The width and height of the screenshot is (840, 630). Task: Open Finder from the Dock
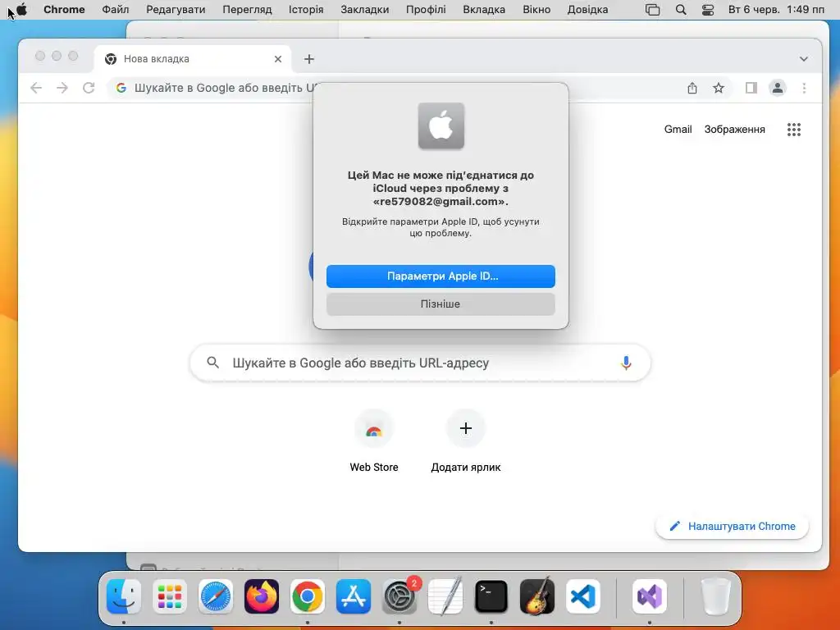coord(124,596)
